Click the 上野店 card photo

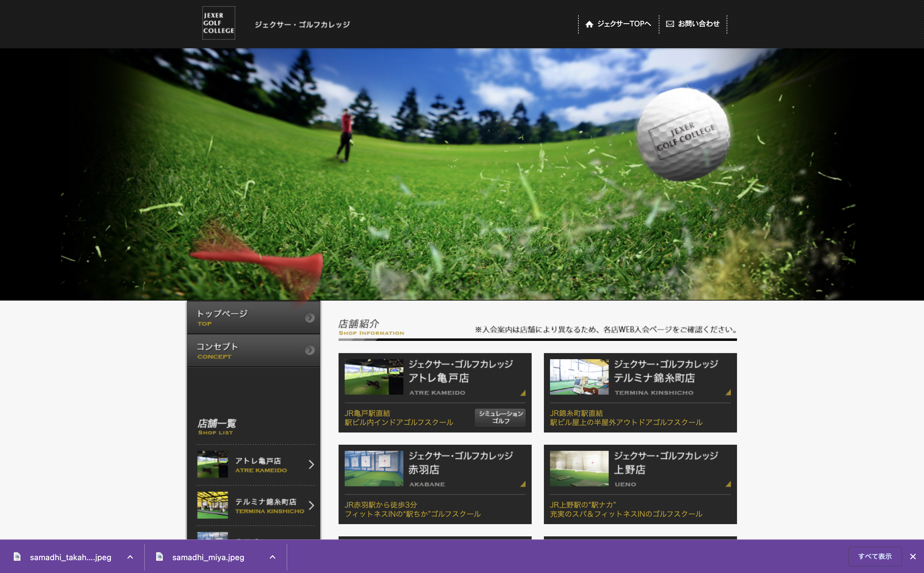pos(579,469)
